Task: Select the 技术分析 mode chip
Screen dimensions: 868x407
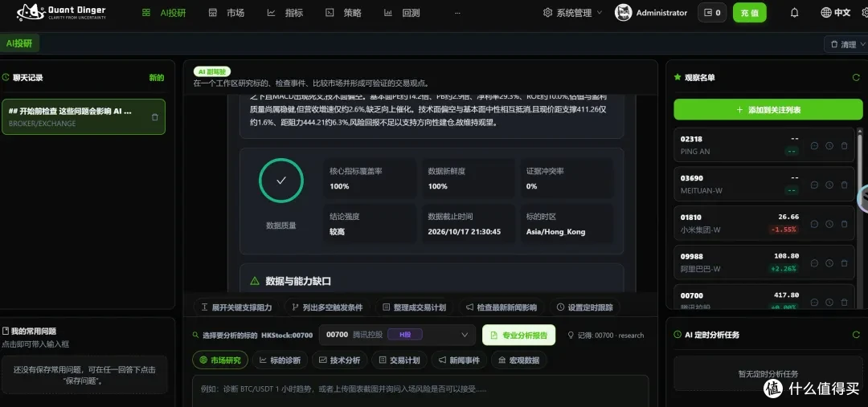Action: point(340,360)
